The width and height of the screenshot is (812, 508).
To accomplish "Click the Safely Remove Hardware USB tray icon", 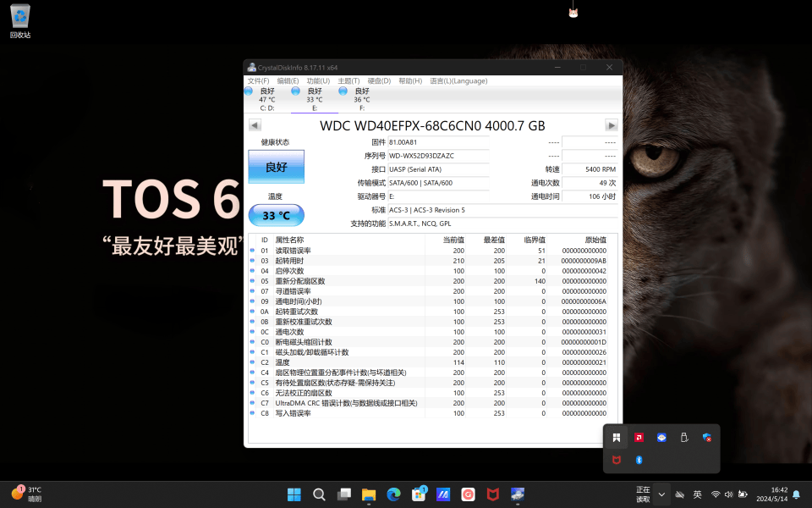I will pyautogui.click(x=684, y=438).
